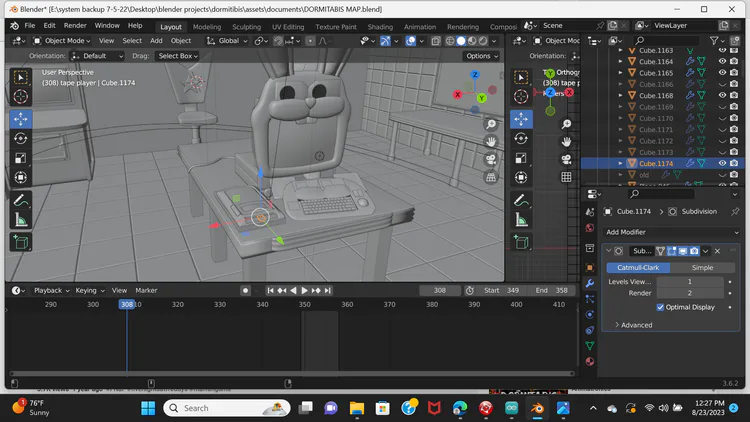Click the zoom magnifier in User Perspective viewport

491,124
